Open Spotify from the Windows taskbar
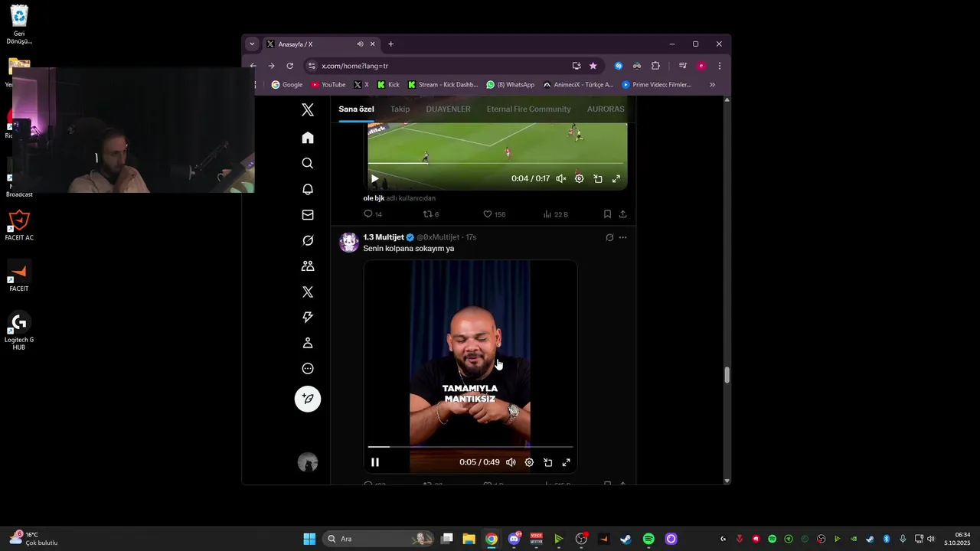The width and height of the screenshot is (980, 551). click(648, 539)
